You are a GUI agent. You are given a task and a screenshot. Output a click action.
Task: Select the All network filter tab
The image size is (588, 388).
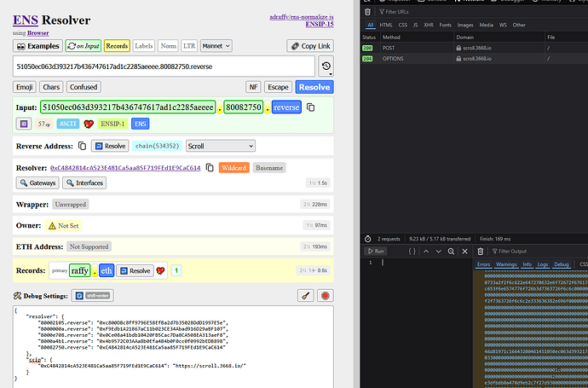point(371,25)
